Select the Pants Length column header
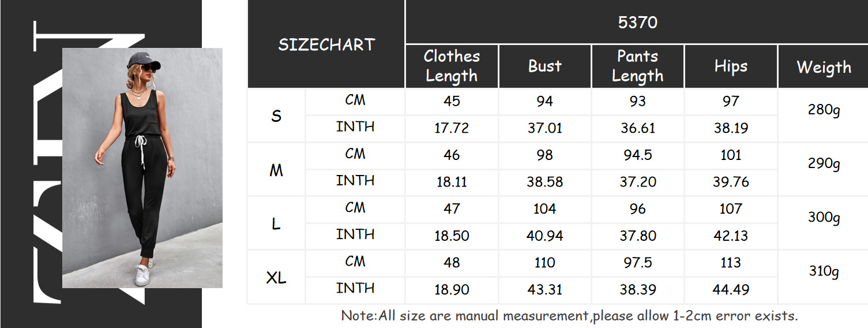 tap(637, 66)
